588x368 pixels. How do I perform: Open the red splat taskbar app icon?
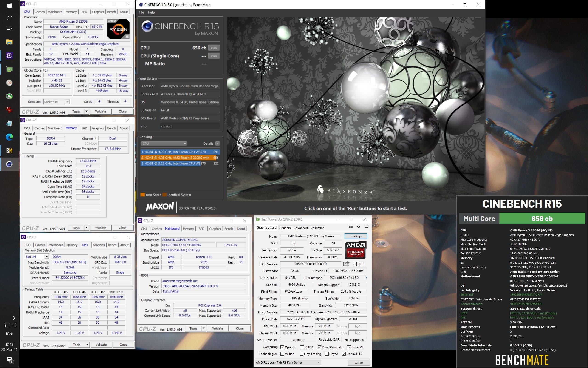[9, 110]
